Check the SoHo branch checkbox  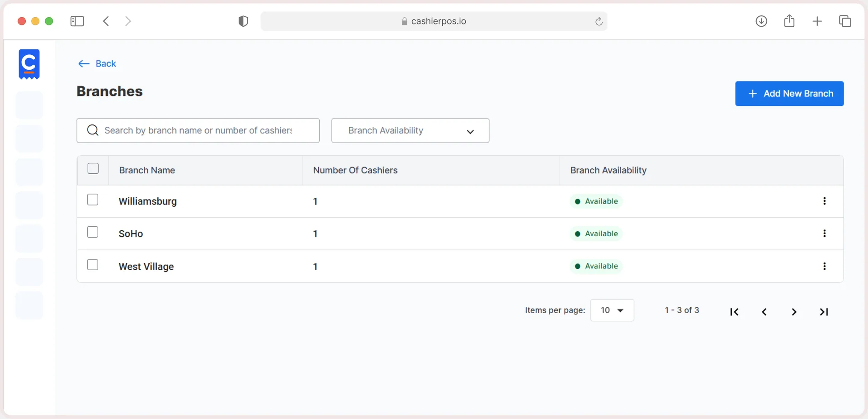tap(93, 232)
